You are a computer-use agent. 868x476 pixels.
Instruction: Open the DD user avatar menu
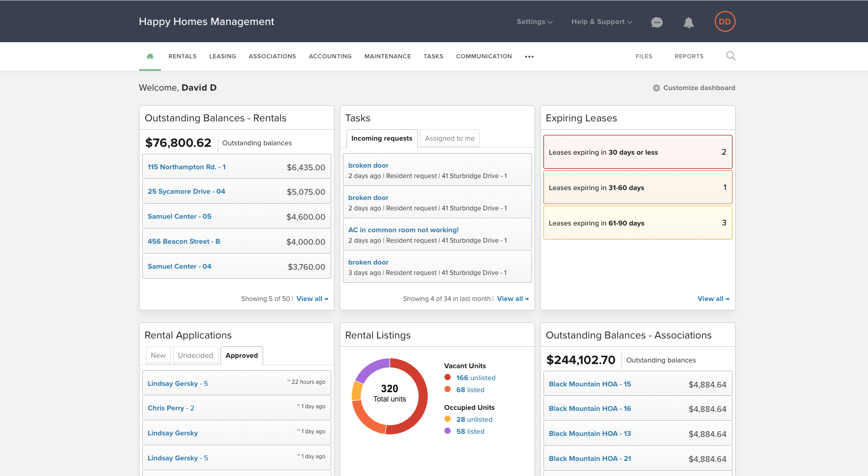click(725, 21)
